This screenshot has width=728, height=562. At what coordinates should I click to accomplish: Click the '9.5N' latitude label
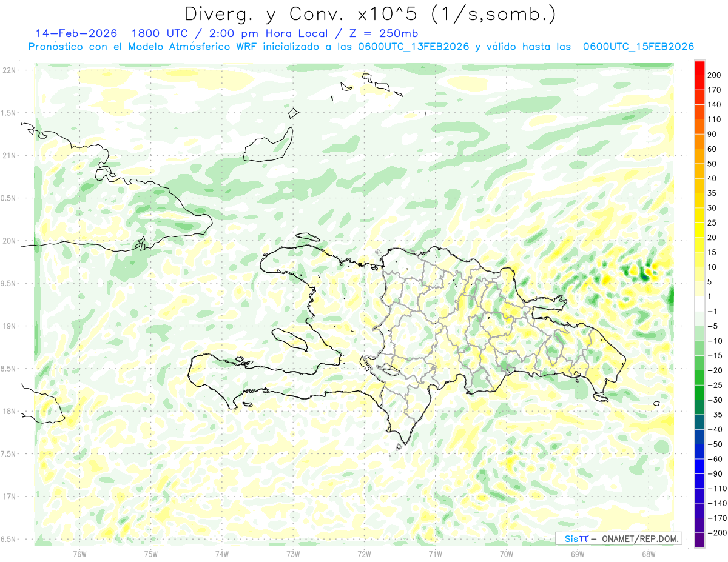8,283
